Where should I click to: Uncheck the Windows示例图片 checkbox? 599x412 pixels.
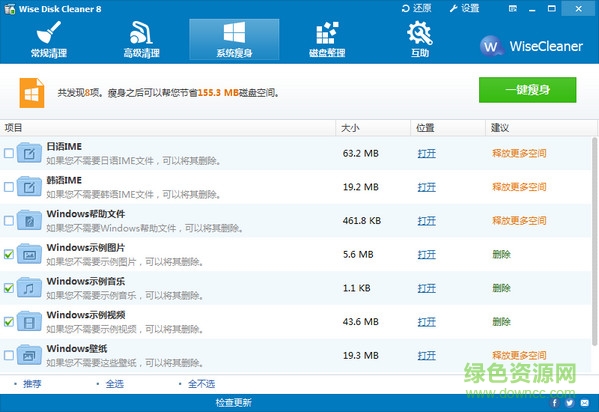point(9,254)
